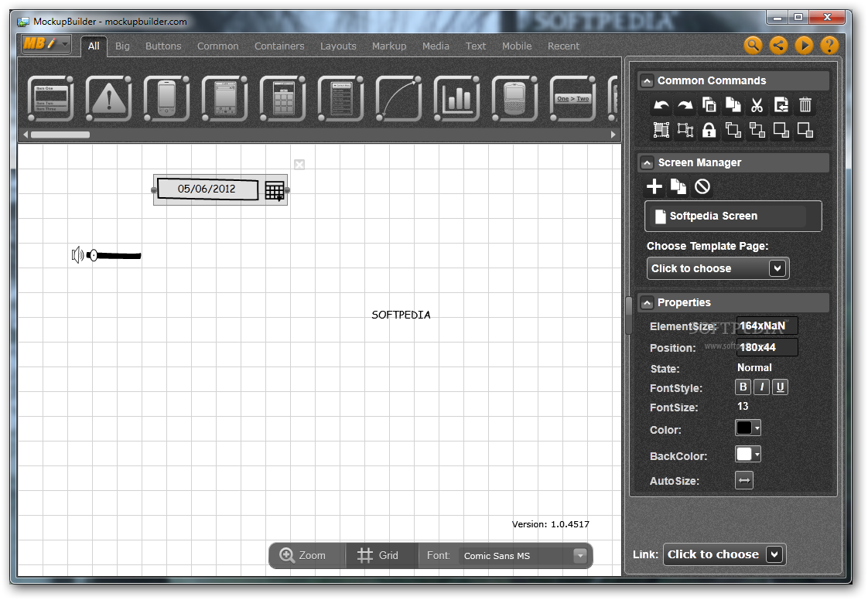868x600 pixels.
Task: Toggle Italic font style
Action: tap(761, 387)
